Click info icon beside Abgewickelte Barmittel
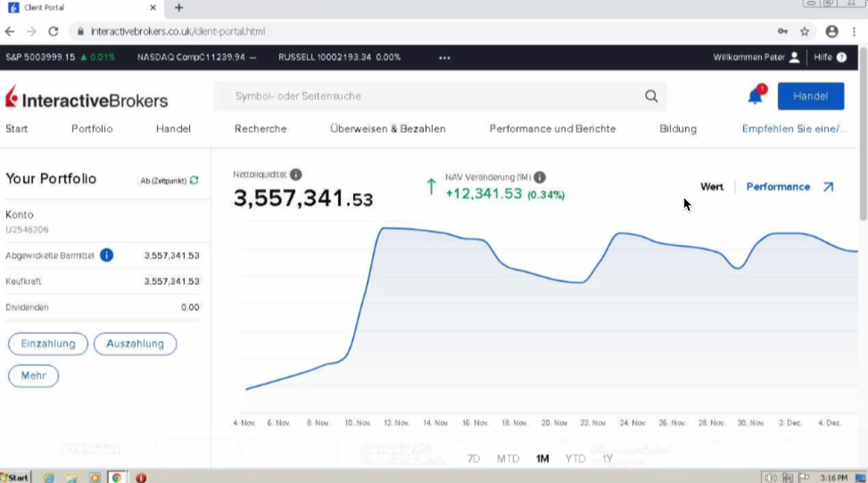The image size is (868, 483). [x=107, y=256]
